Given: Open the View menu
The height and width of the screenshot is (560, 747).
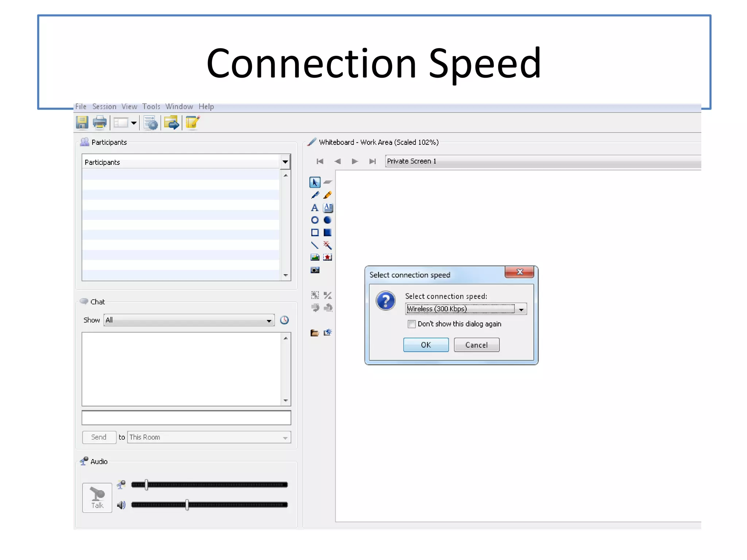Looking at the screenshot, I should tap(129, 106).
